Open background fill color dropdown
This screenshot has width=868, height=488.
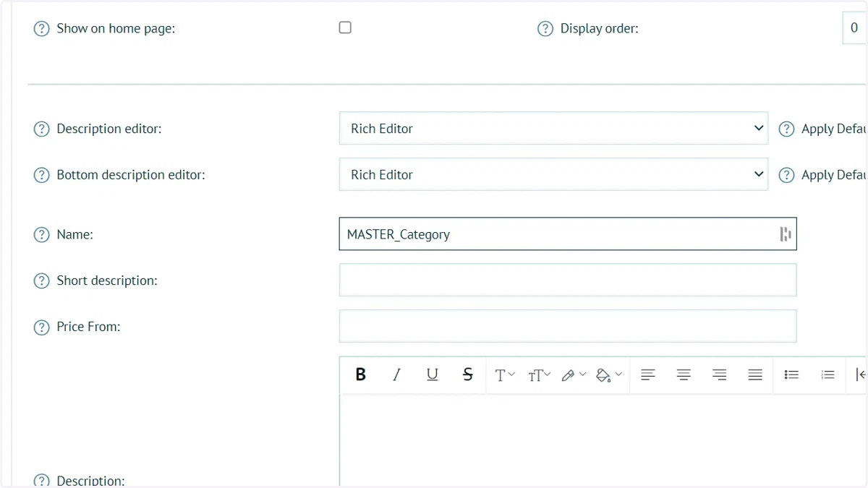pos(609,374)
